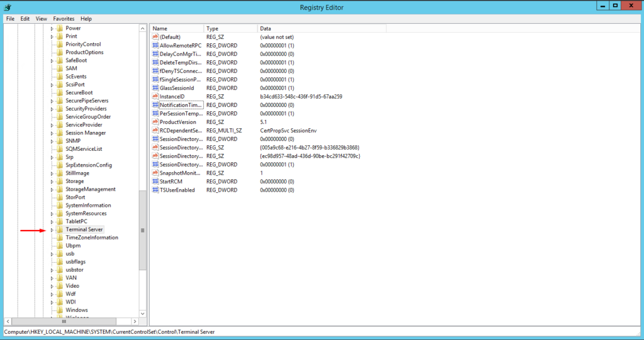Click tree pane scroll left arrow

pos(8,322)
